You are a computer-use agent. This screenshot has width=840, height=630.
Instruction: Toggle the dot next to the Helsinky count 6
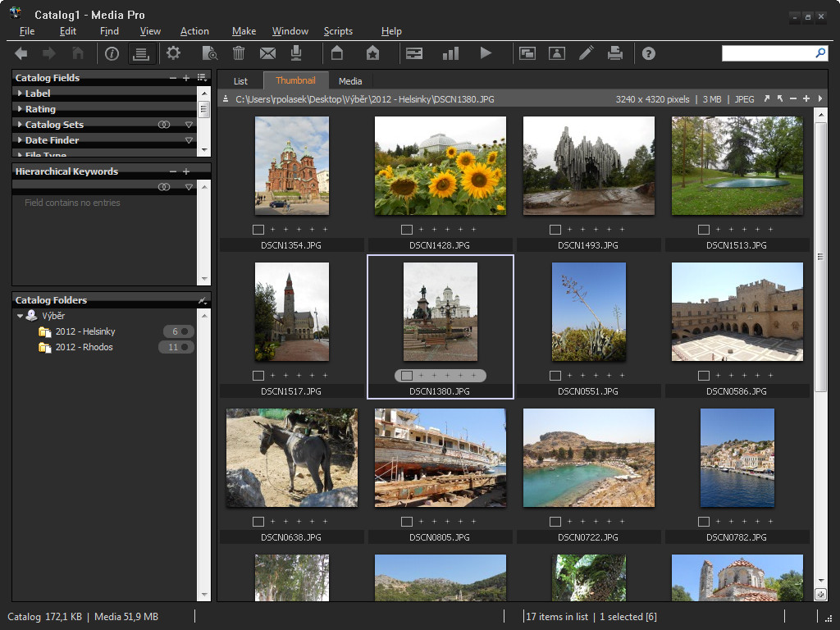click(x=185, y=331)
